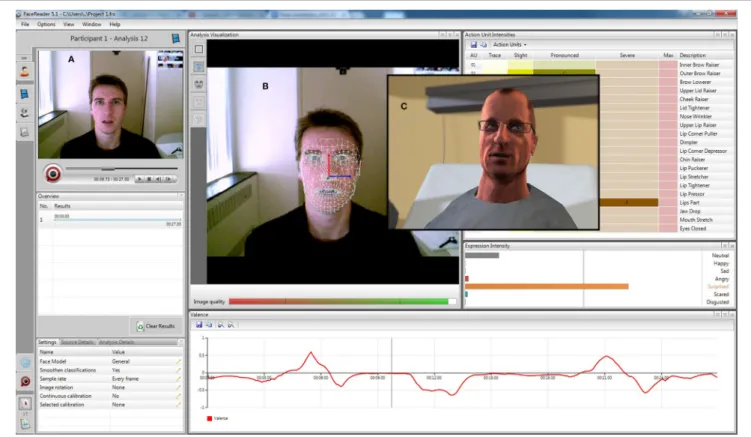Click the greyed image icon in left sidebar

point(24,132)
